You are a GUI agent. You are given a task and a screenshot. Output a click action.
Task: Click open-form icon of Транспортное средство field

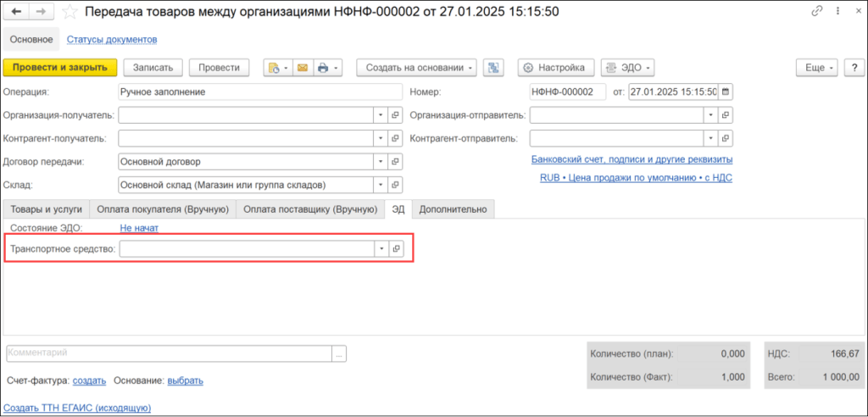coord(395,248)
